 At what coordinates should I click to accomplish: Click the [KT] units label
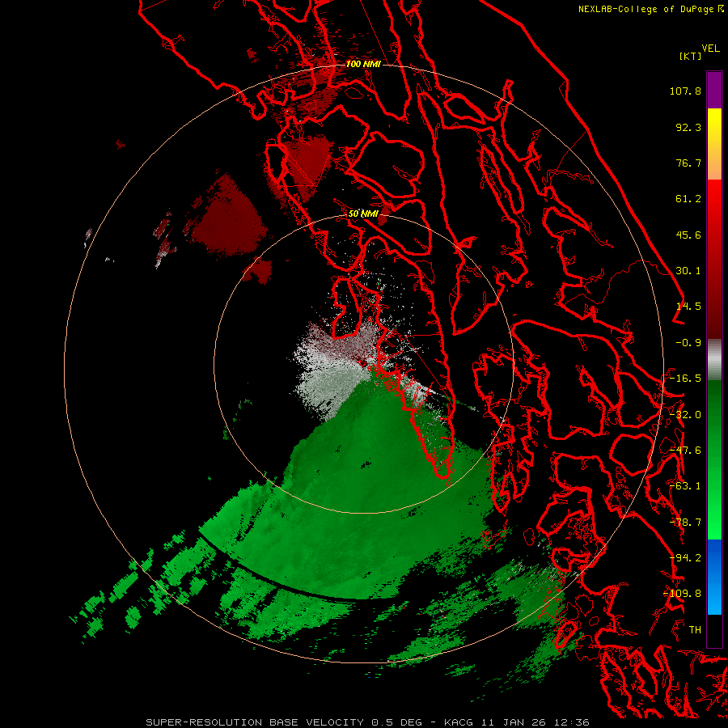point(691,56)
